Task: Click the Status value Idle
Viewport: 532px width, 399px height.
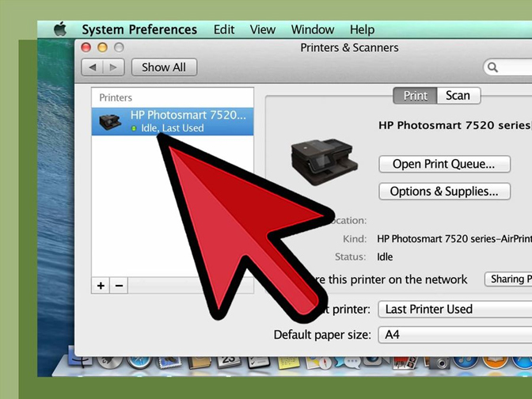Action: point(385,256)
